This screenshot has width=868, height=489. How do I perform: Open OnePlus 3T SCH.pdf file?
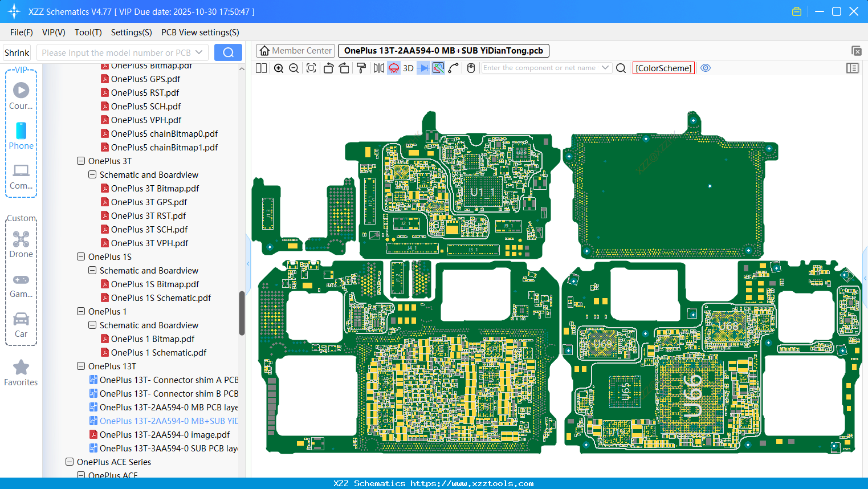pyautogui.click(x=149, y=230)
